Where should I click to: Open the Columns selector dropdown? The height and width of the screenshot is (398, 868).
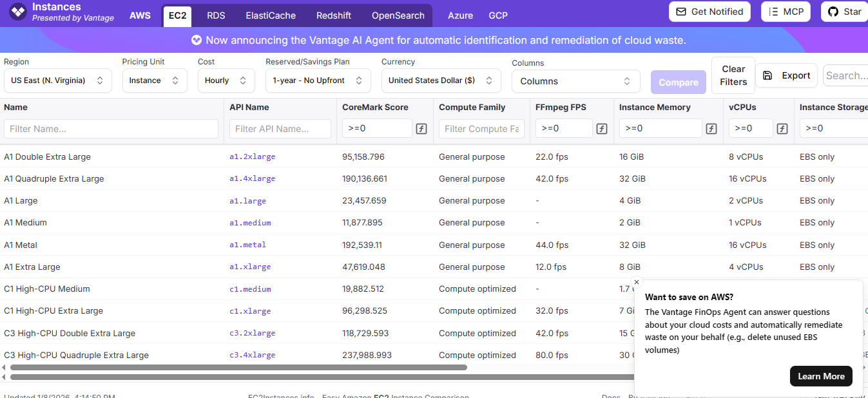click(x=575, y=81)
